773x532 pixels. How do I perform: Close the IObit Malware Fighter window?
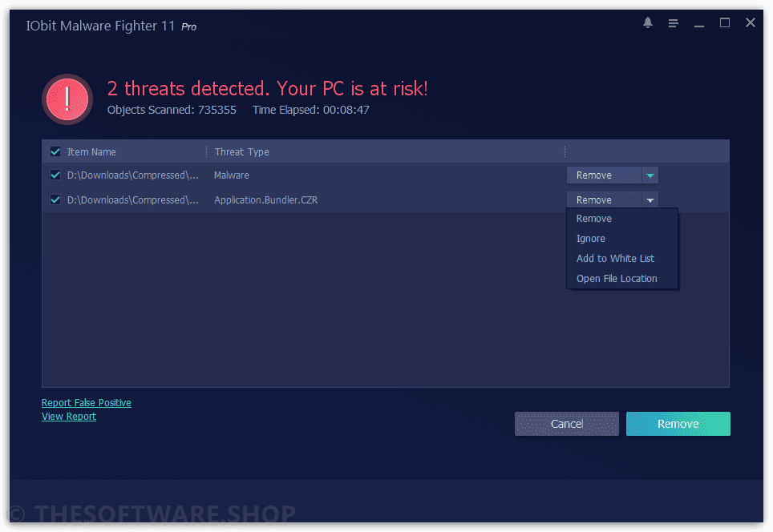coord(751,22)
